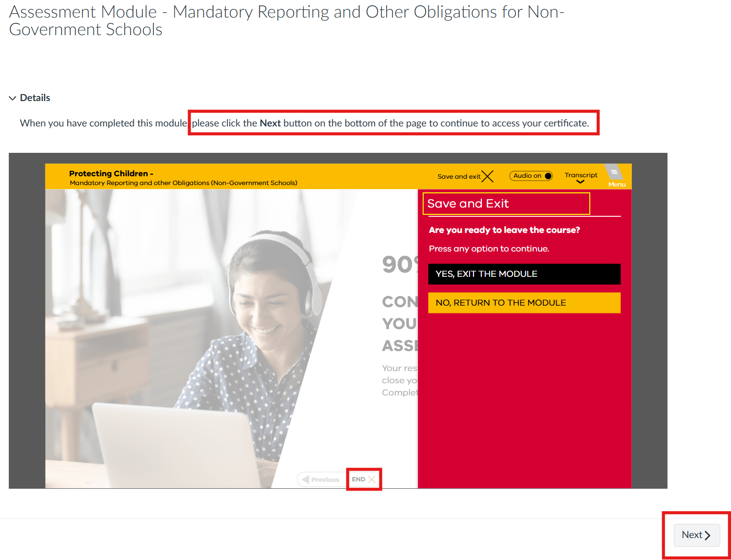The width and height of the screenshot is (731, 560).
Task: Click the END X button
Action: tap(364, 479)
